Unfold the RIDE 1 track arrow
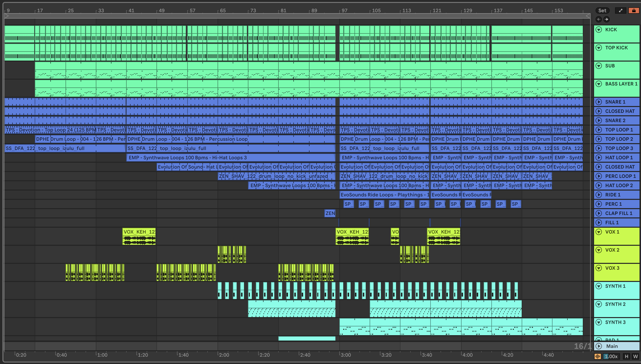Screen dimensions: 641x364 coord(598,194)
